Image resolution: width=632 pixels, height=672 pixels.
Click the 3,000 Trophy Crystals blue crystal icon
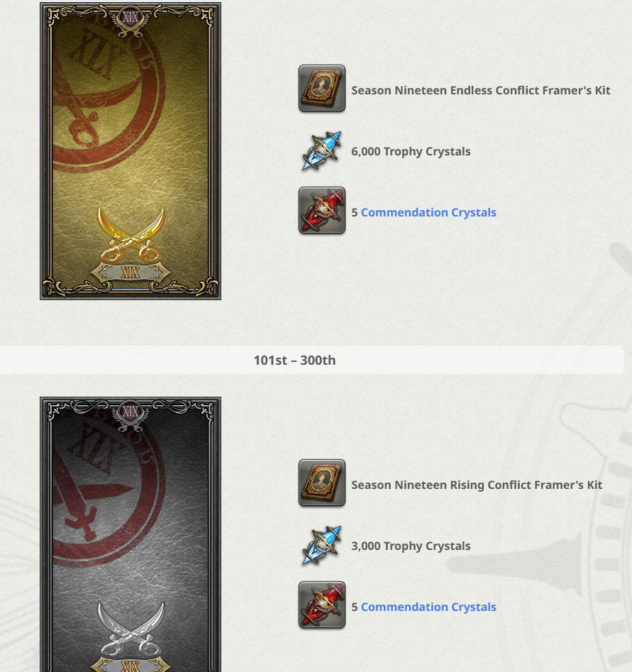point(322,545)
